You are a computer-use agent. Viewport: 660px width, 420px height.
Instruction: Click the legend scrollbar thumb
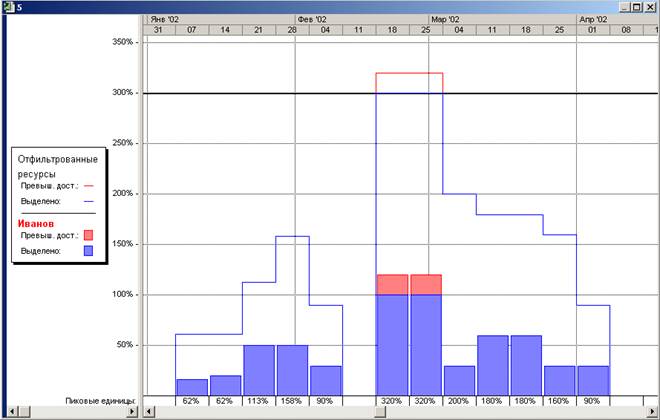tap(24, 411)
